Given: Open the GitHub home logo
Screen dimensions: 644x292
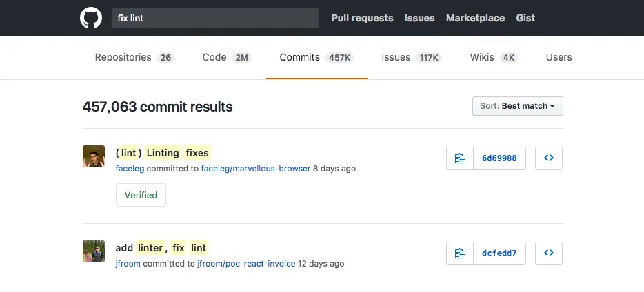Looking at the screenshot, I should click(91, 18).
